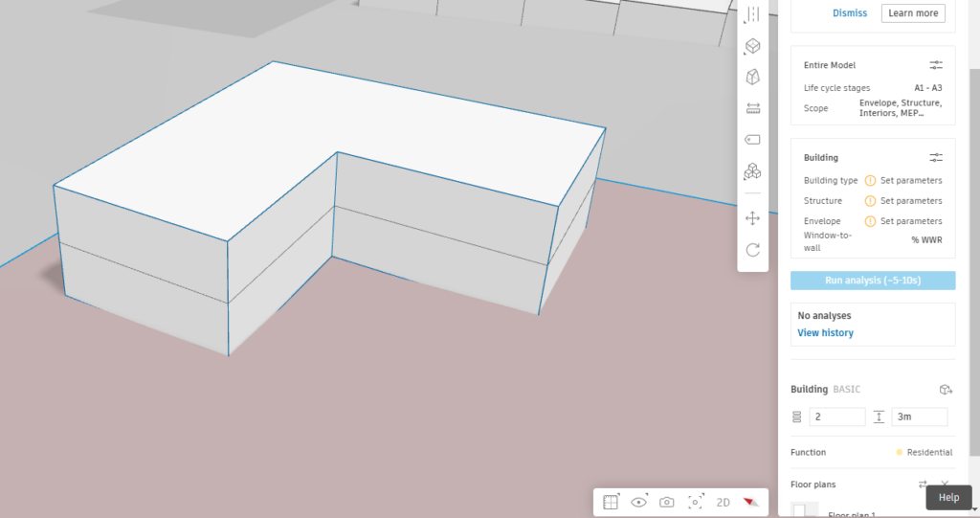This screenshot has width=980, height=518.
Task: Click the floor height icon
Action: (879, 417)
